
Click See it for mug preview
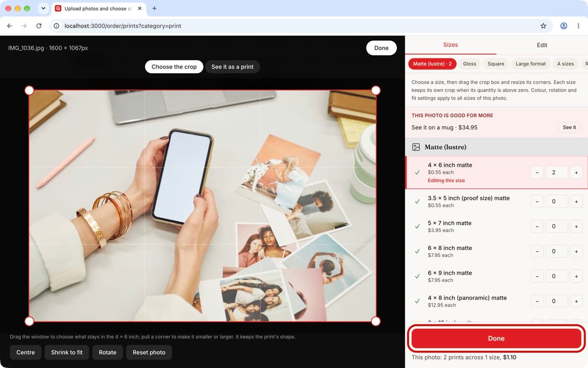569,127
